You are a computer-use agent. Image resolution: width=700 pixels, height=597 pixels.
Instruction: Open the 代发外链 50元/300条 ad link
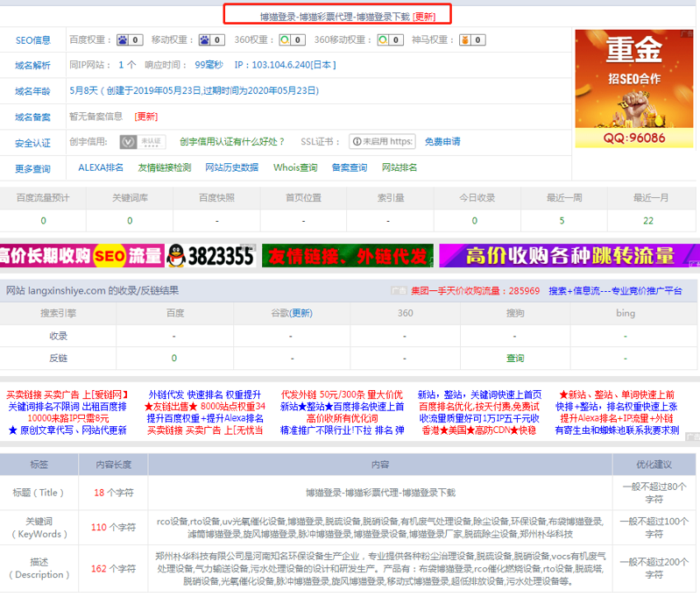[342, 394]
